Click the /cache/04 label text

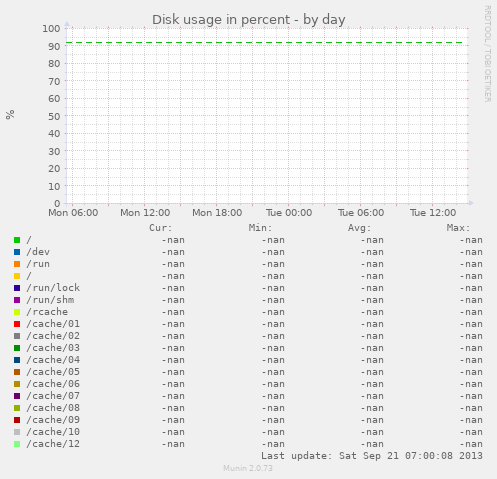53,360
